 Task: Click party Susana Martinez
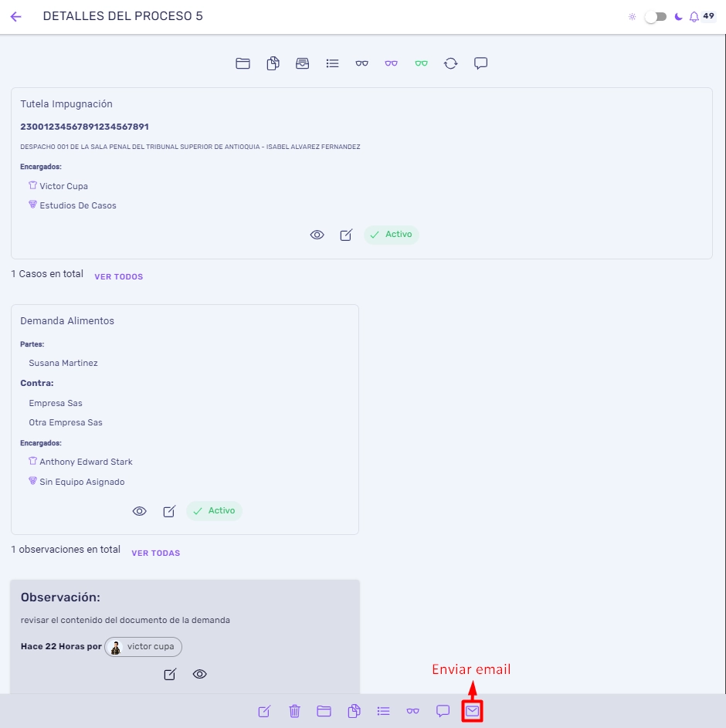[x=63, y=363]
